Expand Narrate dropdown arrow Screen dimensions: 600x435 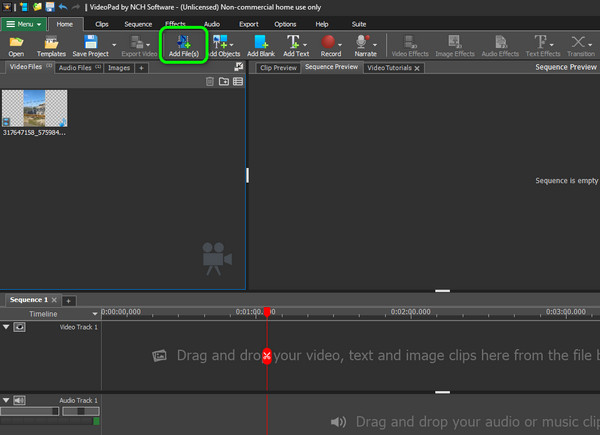[375, 45]
